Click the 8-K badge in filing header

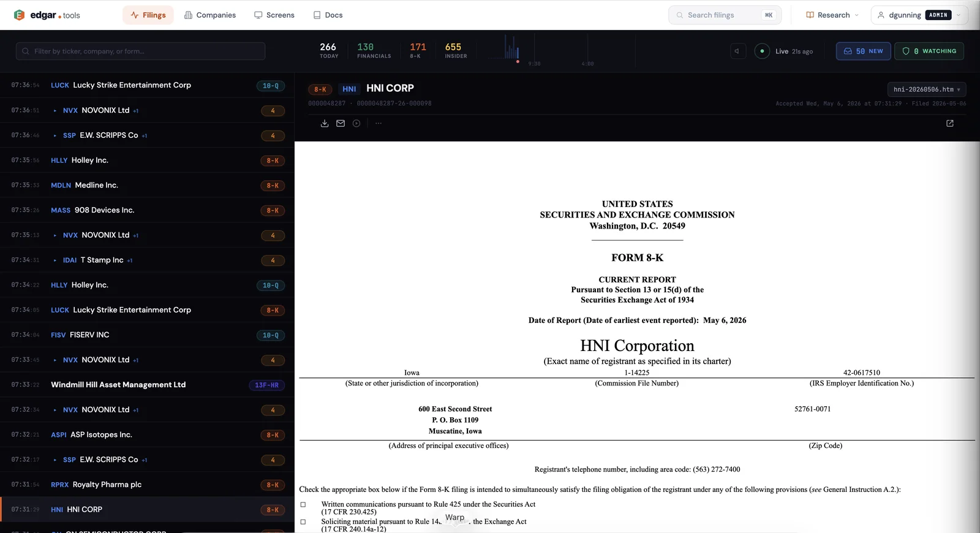pos(320,89)
